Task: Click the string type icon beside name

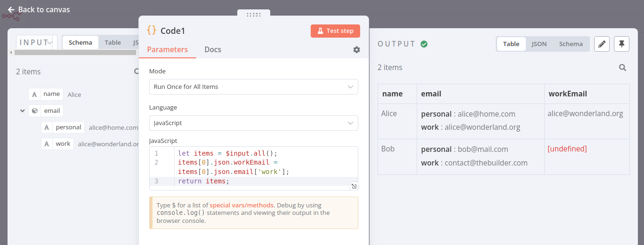Action: (34, 95)
